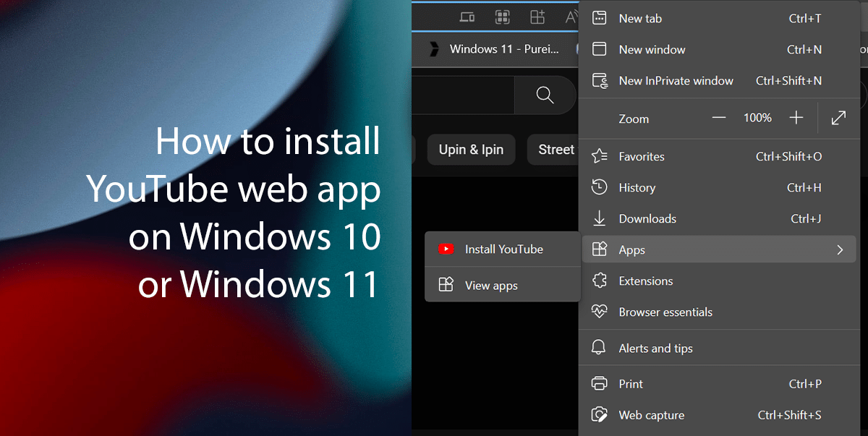Select the Upin & Ipin suggestion chip
This screenshot has height=436, width=868.
[x=471, y=150]
